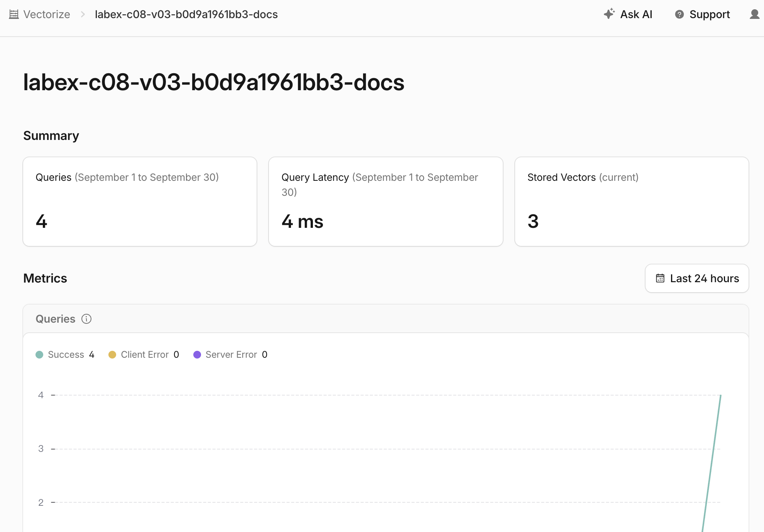The height and width of the screenshot is (532, 764).
Task: Toggle the Client Error yellow legend dot
Action: click(112, 355)
